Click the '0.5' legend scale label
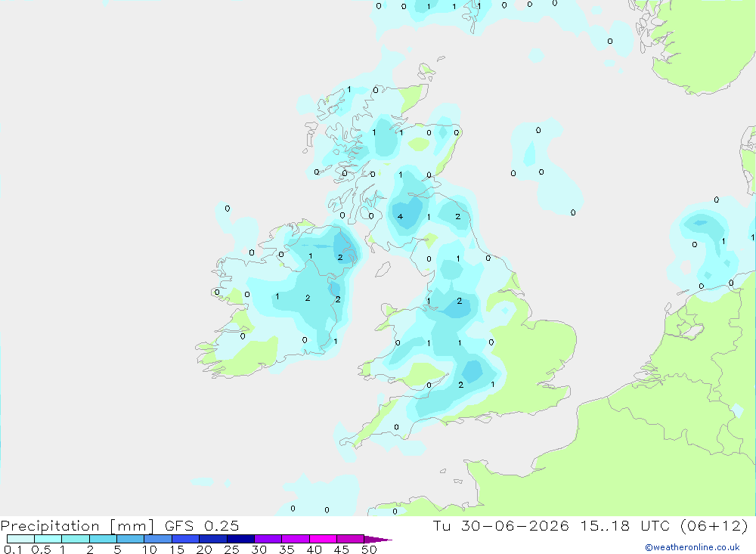 41,549
